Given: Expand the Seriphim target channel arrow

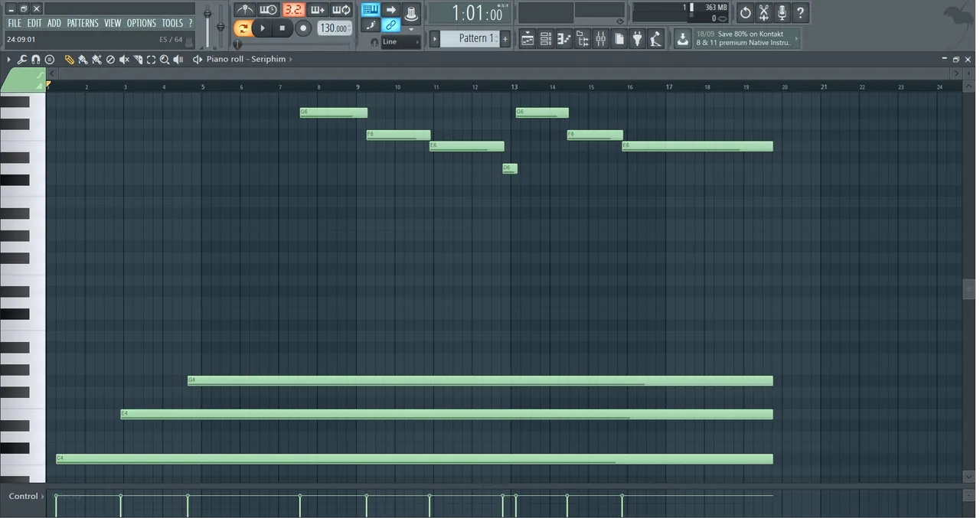Looking at the screenshot, I should click(291, 59).
